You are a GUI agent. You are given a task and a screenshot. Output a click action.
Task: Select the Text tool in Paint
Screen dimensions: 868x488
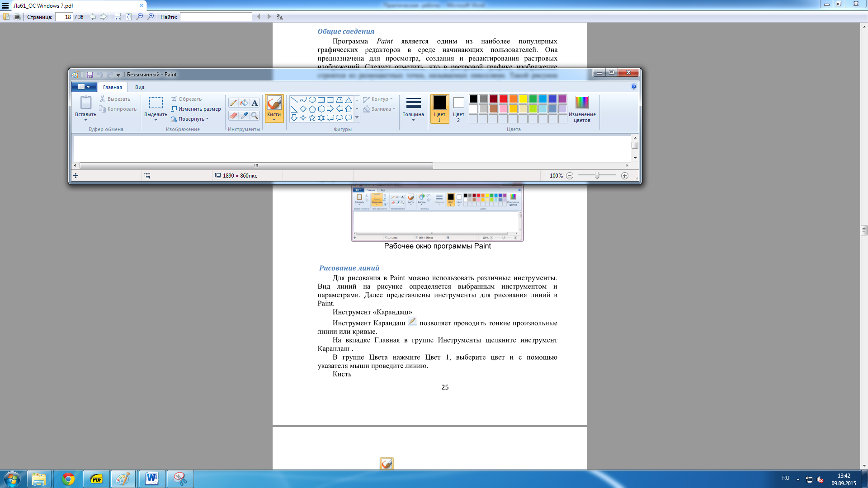[255, 103]
